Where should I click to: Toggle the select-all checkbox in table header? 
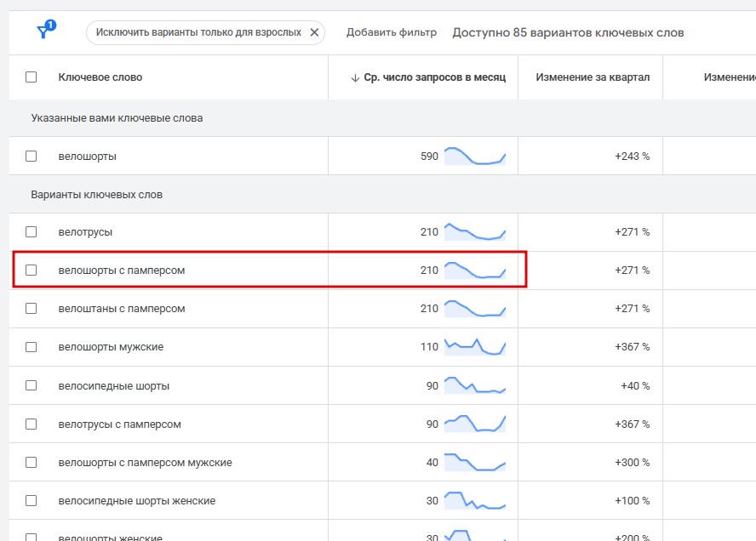31,77
